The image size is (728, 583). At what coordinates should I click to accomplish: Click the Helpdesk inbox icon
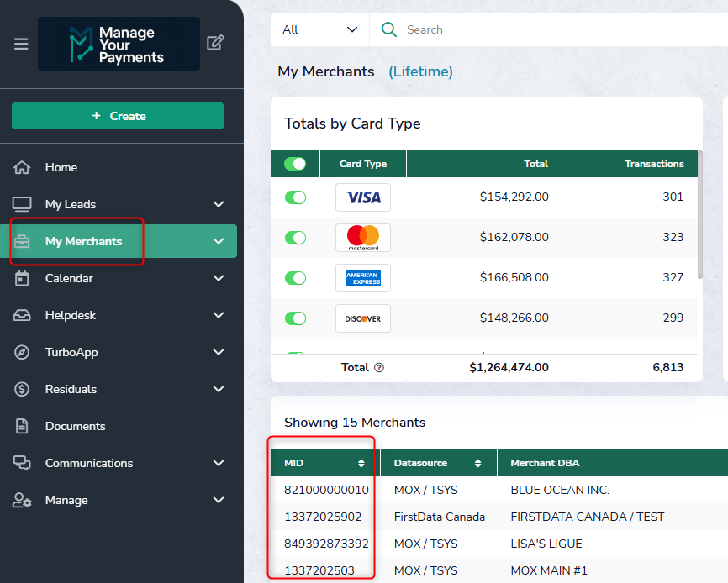coord(23,315)
